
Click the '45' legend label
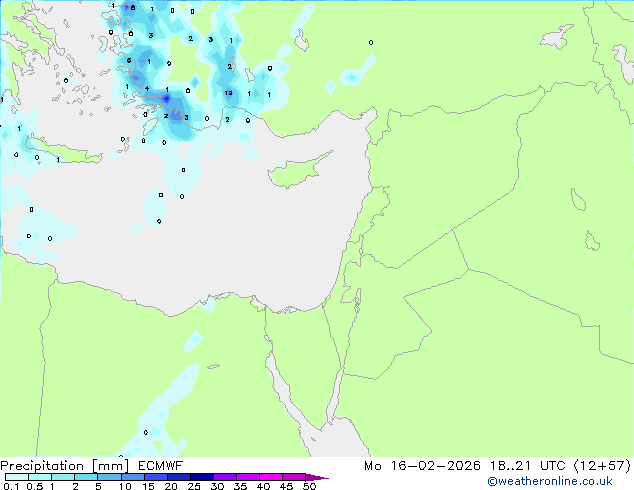[286, 486]
